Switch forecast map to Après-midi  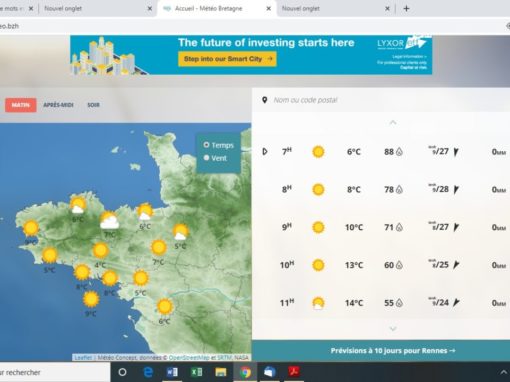(58, 105)
